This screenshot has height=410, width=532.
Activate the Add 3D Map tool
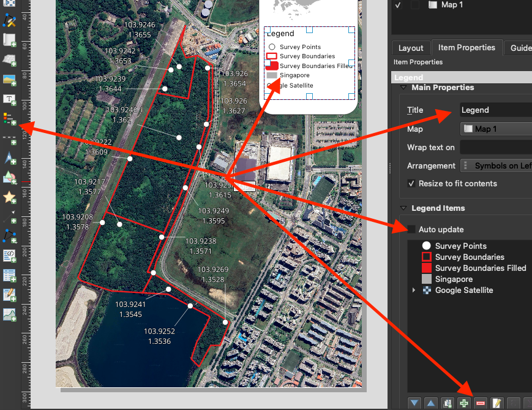pyautogui.click(x=9, y=60)
